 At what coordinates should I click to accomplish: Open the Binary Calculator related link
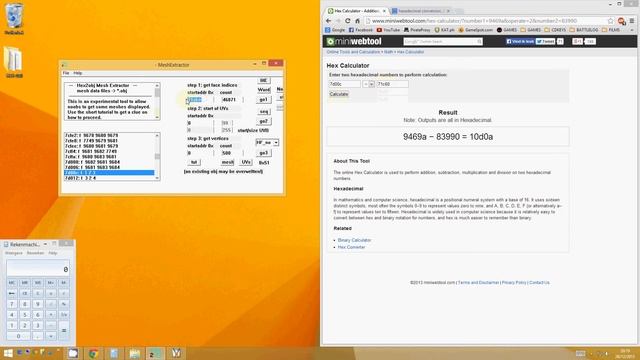[354, 240]
